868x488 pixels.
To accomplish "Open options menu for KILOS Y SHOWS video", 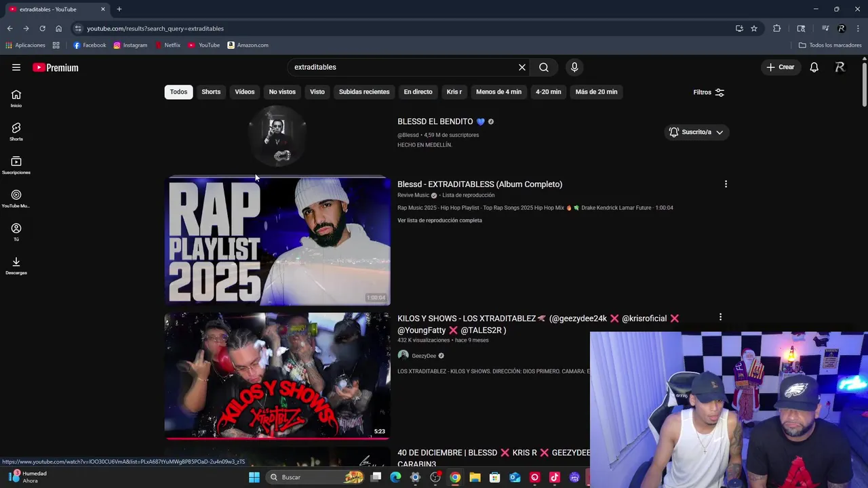I will coord(720,317).
